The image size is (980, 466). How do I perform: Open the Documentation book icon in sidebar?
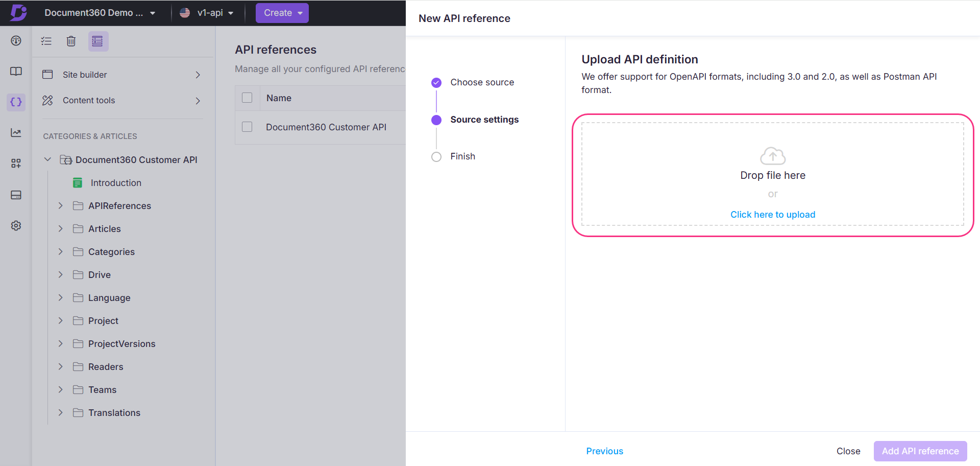tap(16, 72)
